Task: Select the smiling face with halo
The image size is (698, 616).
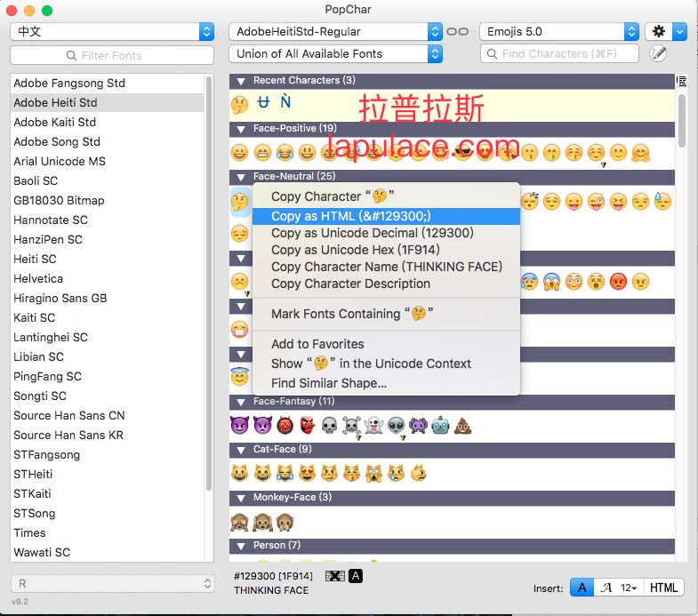Action: pos(239,377)
